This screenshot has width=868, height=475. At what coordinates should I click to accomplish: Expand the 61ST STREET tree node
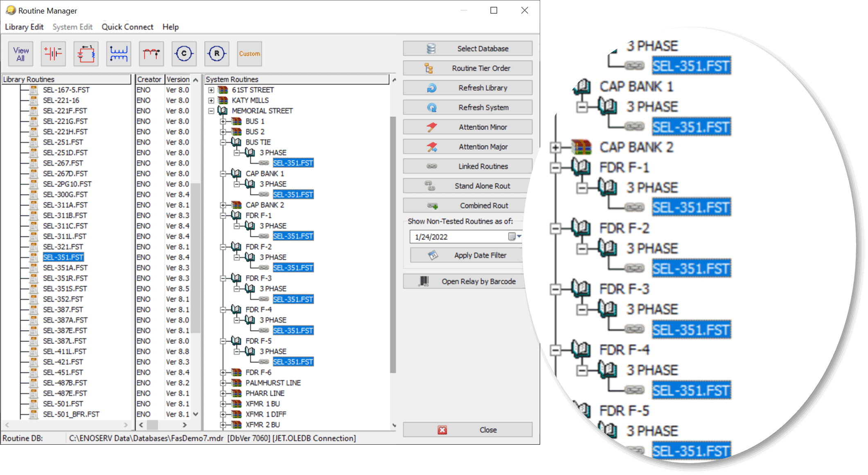[211, 90]
